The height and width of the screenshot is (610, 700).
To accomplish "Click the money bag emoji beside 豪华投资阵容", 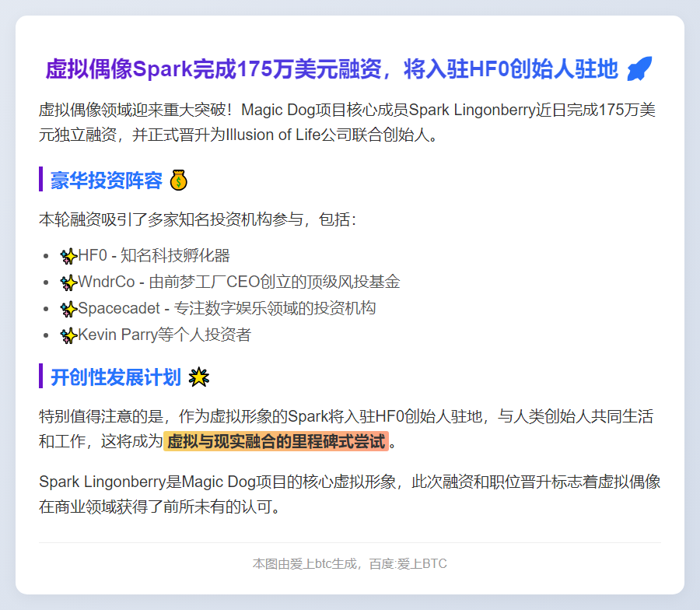I will click(179, 181).
